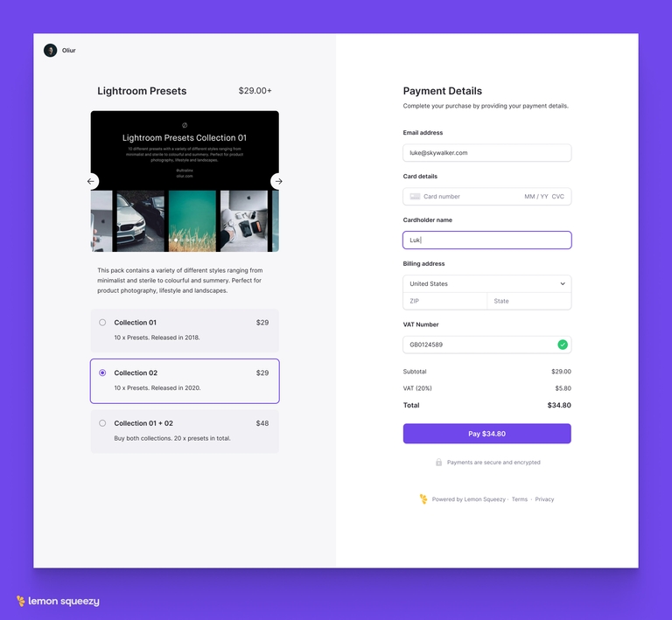Go to previous product image arrow
Image resolution: width=672 pixels, height=620 pixels.
91,182
